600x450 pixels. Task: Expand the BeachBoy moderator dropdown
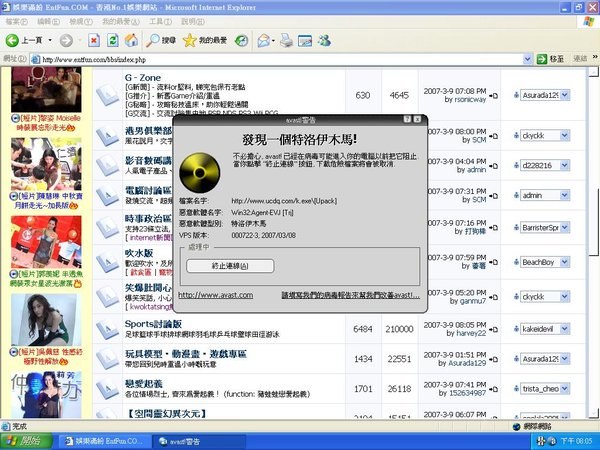565,262
